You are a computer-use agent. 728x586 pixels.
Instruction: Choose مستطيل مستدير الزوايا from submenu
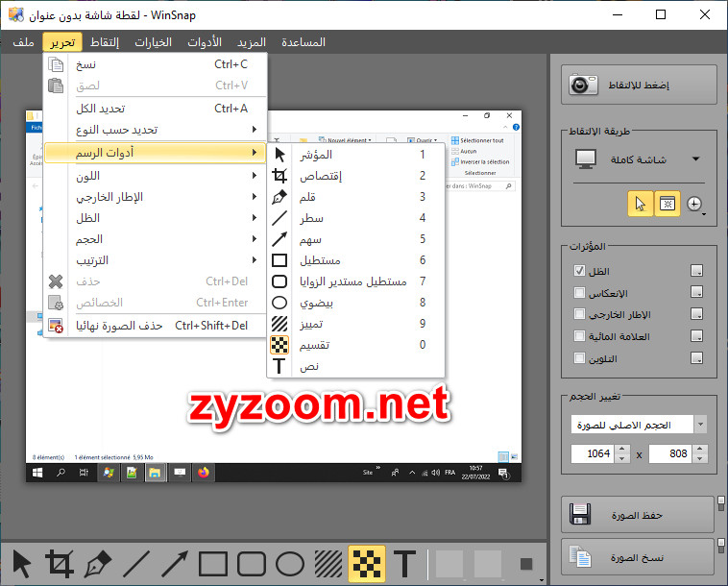(x=355, y=281)
